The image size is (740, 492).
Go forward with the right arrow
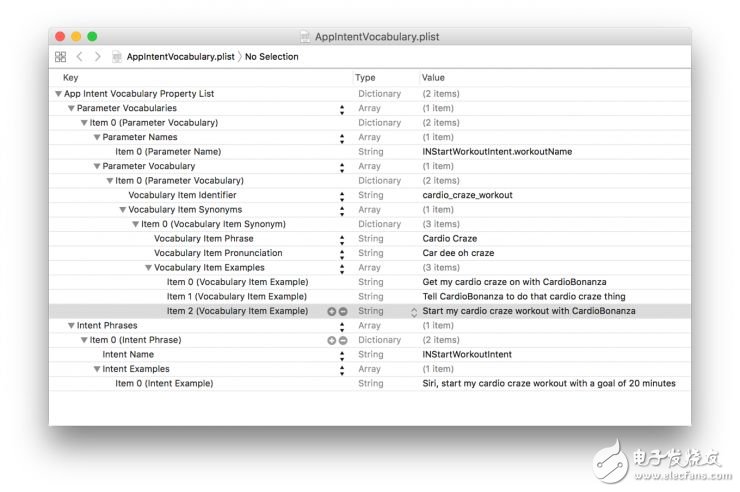coord(97,57)
